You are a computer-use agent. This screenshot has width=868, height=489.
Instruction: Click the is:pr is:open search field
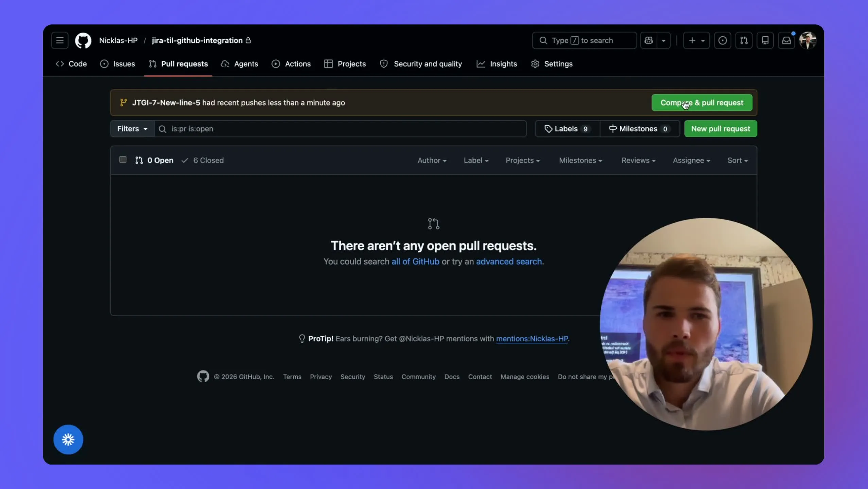point(340,129)
